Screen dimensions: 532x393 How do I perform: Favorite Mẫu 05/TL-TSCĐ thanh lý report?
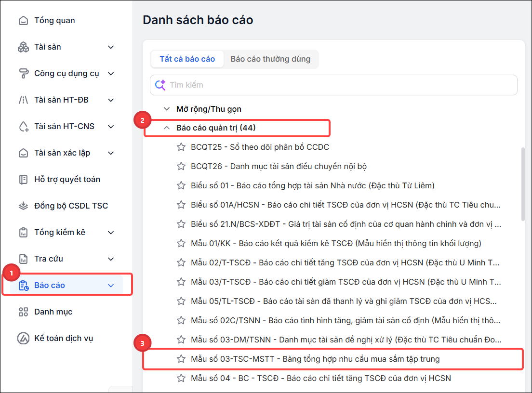click(x=181, y=301)
